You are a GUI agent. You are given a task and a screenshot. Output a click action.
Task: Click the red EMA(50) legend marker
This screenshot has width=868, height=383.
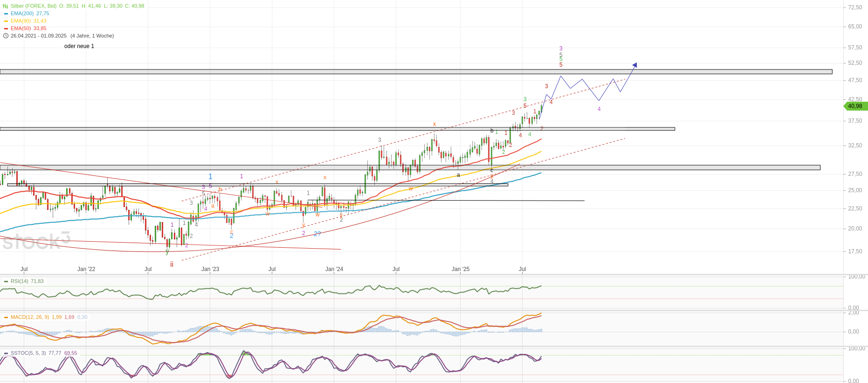click(6, 28)
